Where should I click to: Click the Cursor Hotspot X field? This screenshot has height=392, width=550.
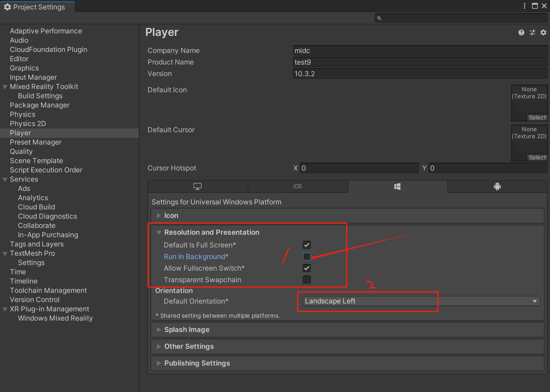359,168
